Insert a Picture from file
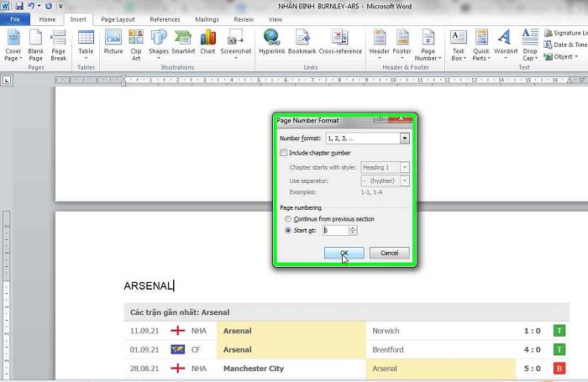Screen dimensions: 588x382 click(113, 42)
